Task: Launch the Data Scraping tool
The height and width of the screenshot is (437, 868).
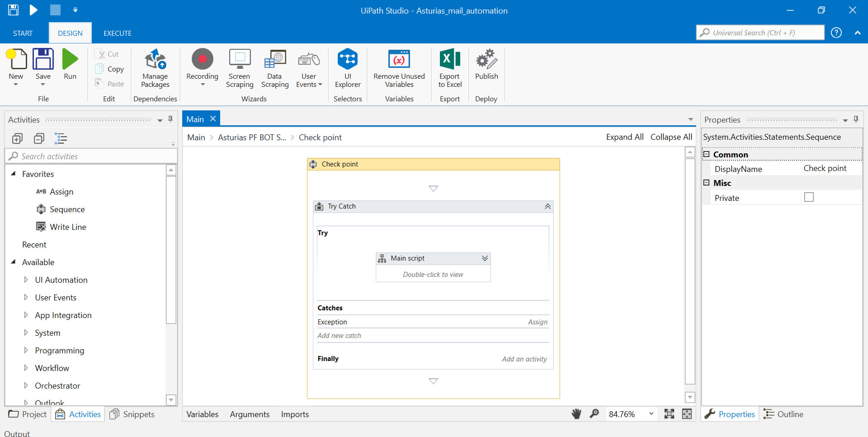Action: point(274,68)
